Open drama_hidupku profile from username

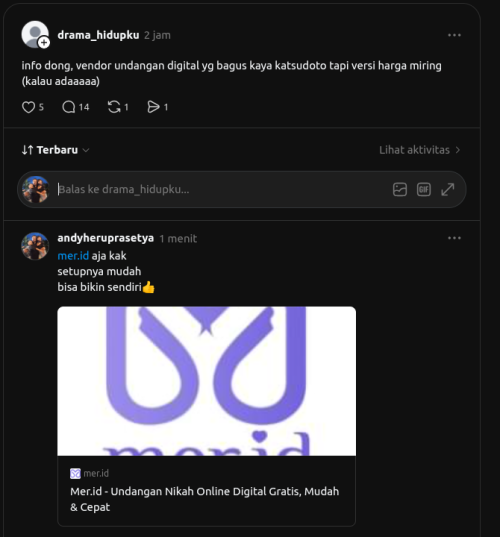pos(98,35)
